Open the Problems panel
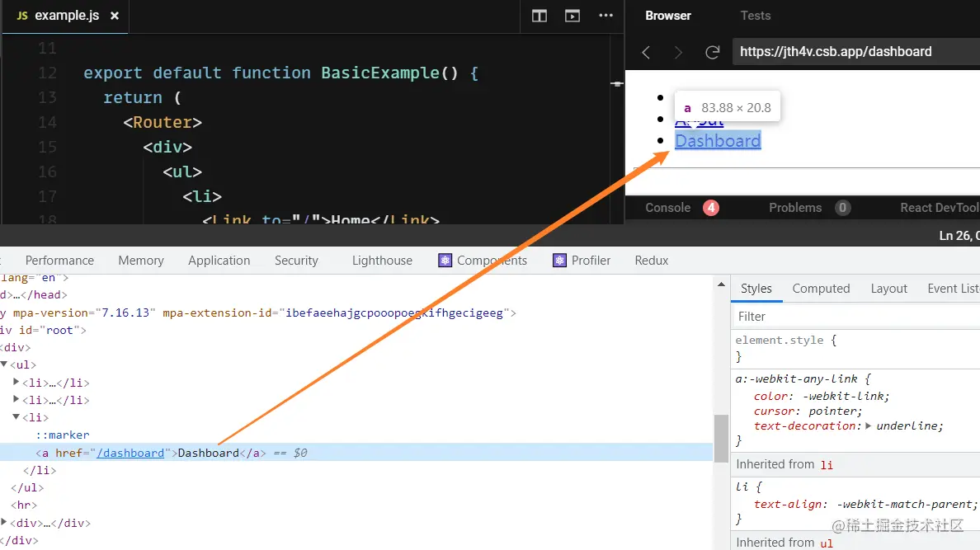980x550 pixels. [795, 208]
